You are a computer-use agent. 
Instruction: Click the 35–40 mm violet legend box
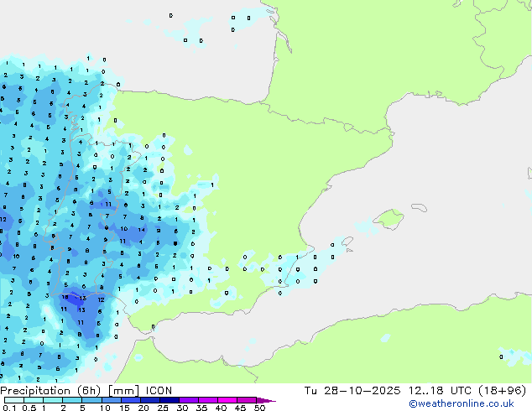point(207,400)
